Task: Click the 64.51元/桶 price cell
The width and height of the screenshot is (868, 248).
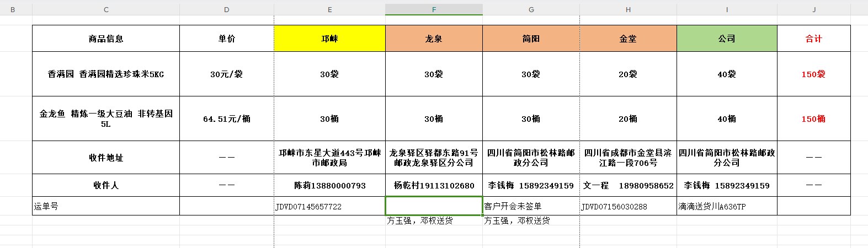Action: pos(227,118)
